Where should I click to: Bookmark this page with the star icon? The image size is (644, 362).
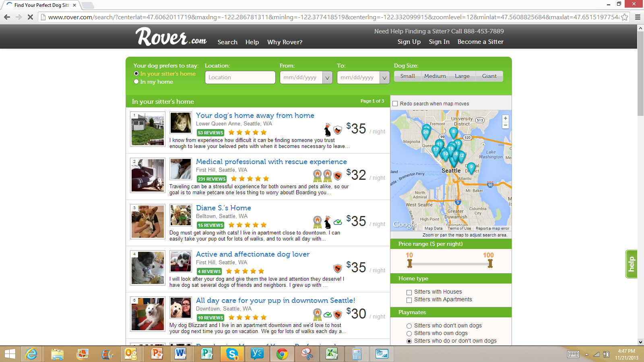624,17
